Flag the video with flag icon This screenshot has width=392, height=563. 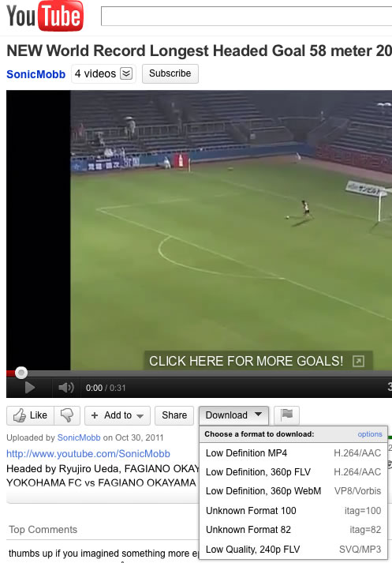286,415
